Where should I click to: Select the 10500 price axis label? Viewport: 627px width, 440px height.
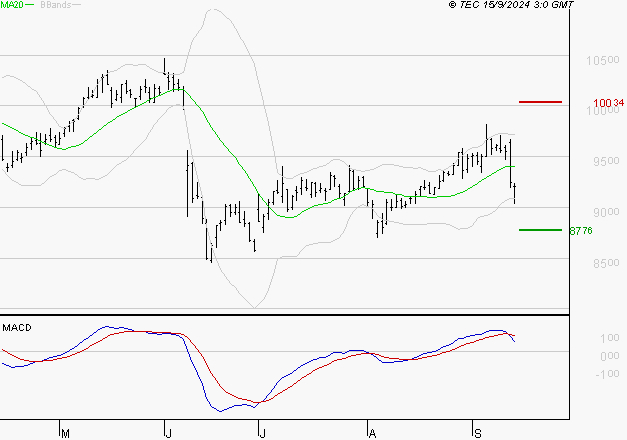[603, 60]
